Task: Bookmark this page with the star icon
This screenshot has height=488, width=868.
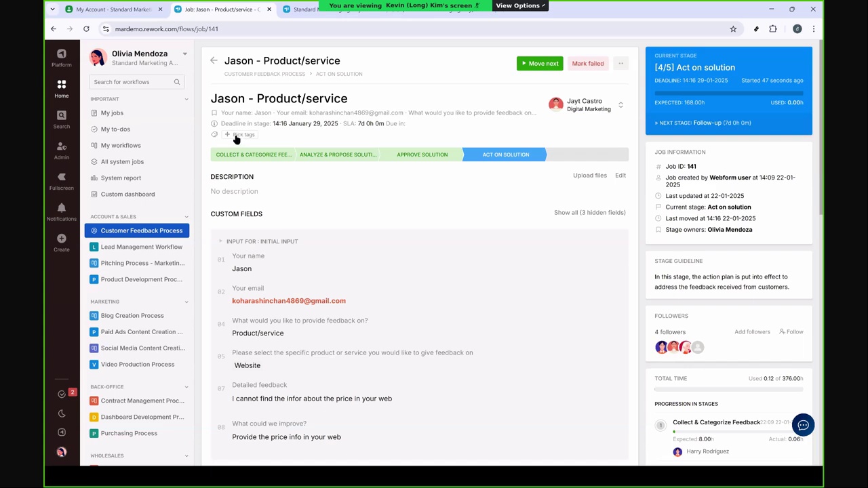Action: (x=733, y=29)
